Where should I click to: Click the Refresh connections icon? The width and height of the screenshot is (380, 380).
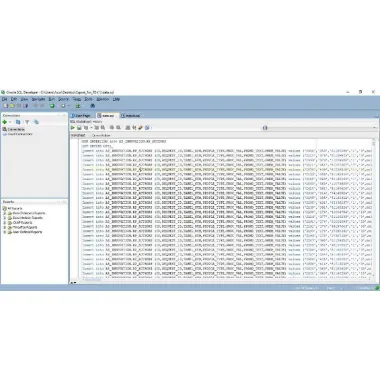[x=18, y=122]
